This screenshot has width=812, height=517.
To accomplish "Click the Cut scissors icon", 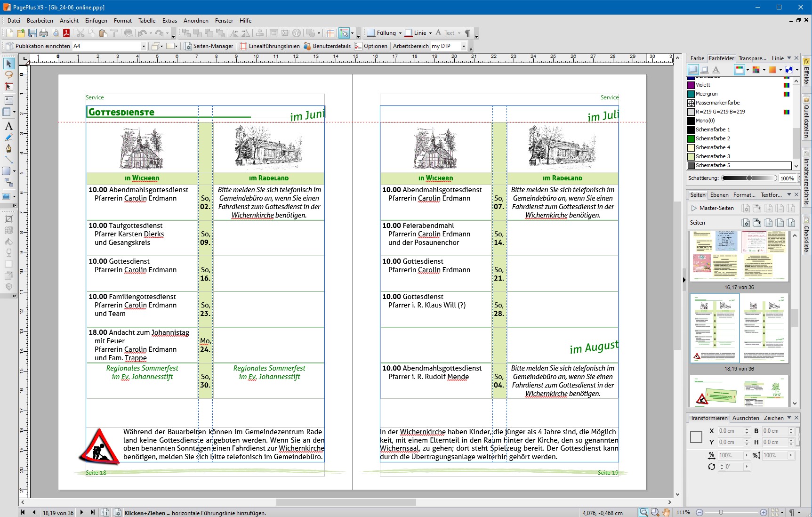I will [80, 33].
